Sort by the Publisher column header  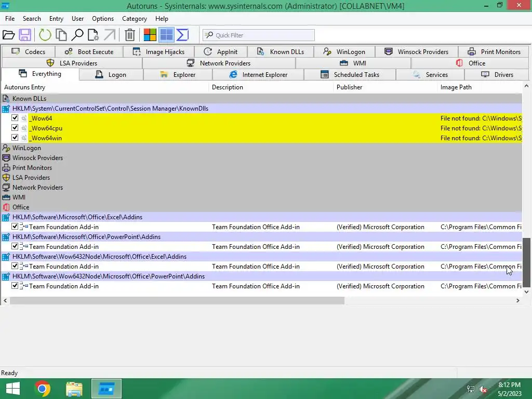pos(386,87)
